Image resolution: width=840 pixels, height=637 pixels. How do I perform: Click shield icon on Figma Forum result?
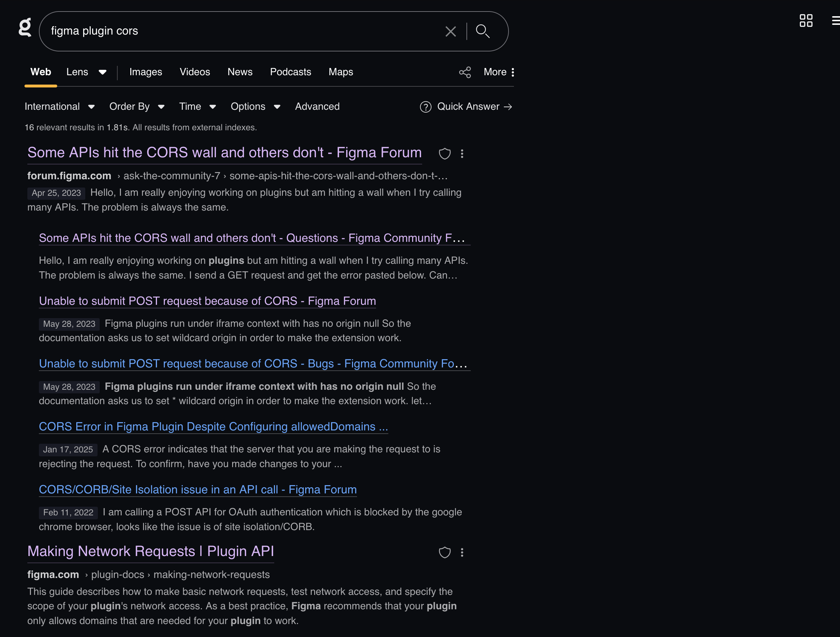point(445,154)
